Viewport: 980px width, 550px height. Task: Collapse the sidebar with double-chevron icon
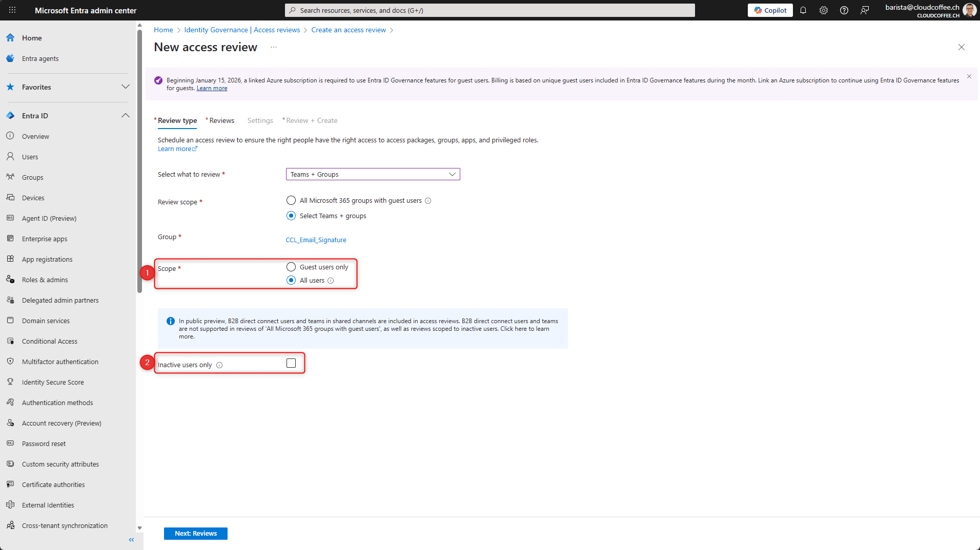pos(131,540)
